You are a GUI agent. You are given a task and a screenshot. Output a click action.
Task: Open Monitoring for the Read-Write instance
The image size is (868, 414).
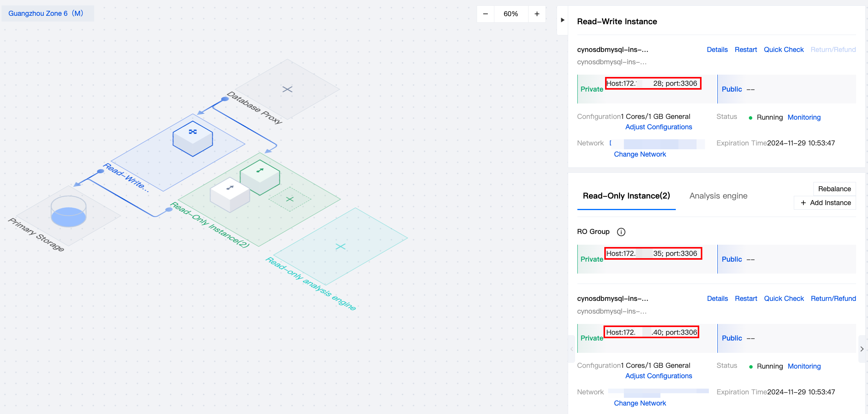tap(804, 117)
